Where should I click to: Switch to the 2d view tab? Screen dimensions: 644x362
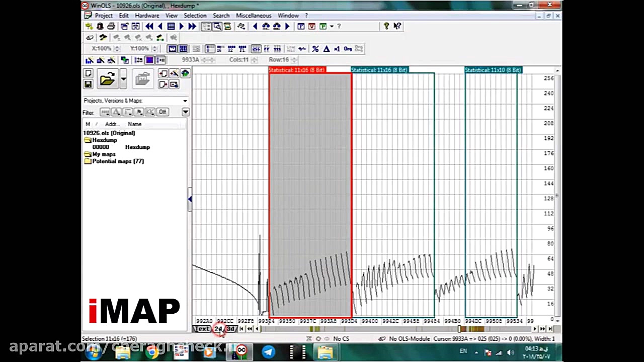tap(218, 329)
